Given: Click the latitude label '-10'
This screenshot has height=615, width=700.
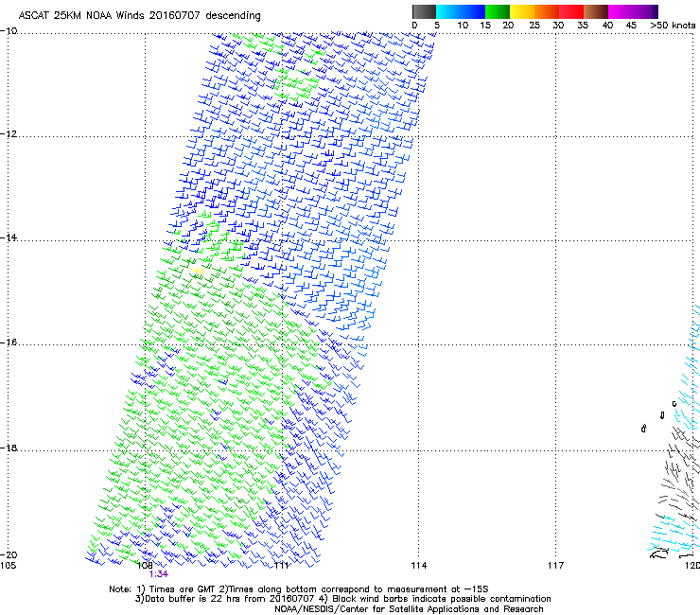Looking at the screenshot, I should click(9, 30).
